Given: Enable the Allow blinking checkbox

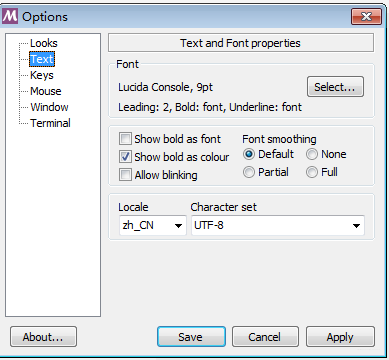Looking at the screenshot, I should click(x=125, y=175).
